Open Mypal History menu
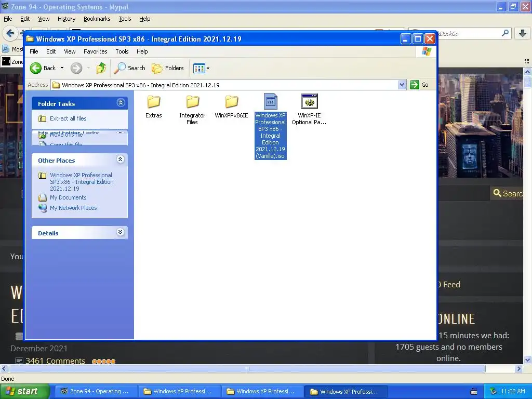 [x=66, y=19]
